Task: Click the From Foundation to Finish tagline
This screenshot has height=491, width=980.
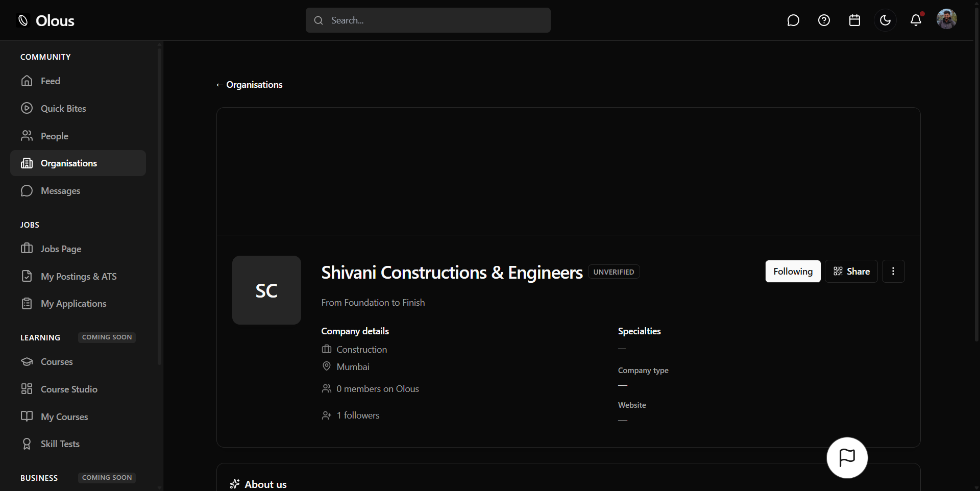Action: [x=373, y=303]
